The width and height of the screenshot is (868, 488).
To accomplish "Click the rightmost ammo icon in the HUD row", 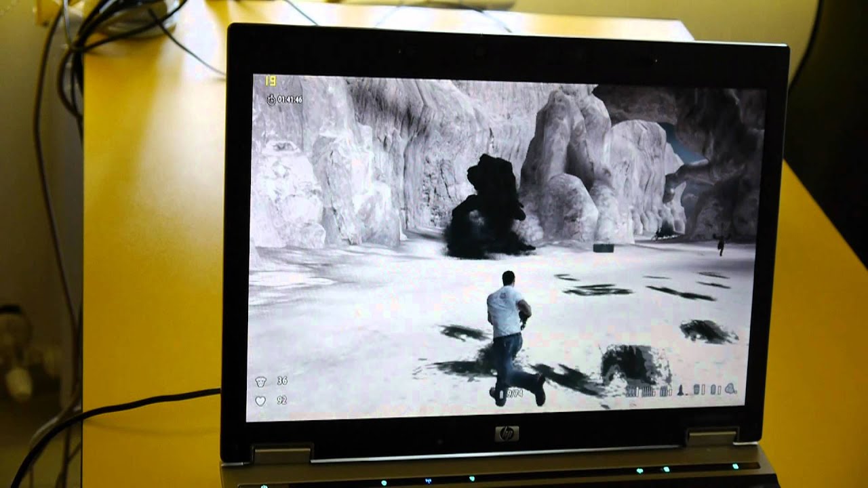I will point(731,389).
